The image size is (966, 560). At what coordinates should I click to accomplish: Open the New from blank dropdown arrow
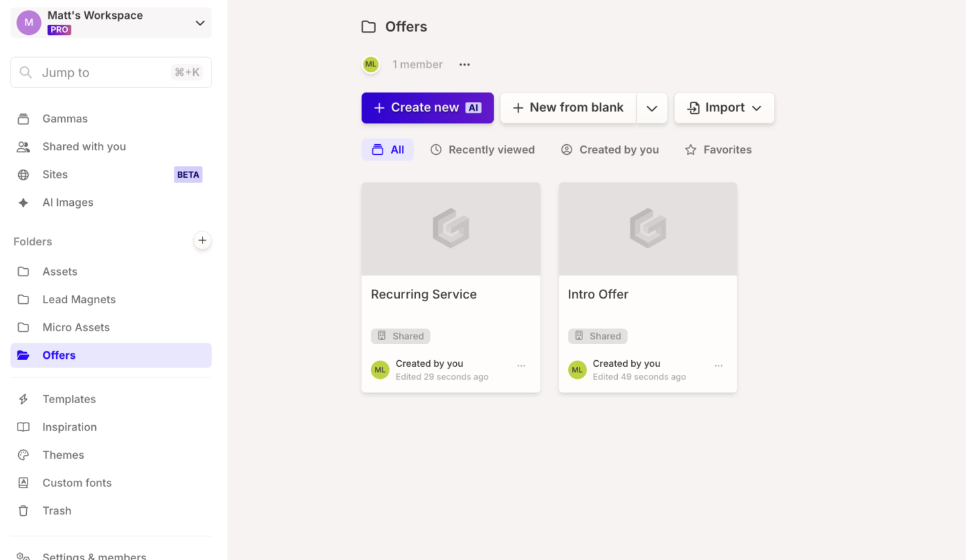pyautogui.click(x=652, y=108)
